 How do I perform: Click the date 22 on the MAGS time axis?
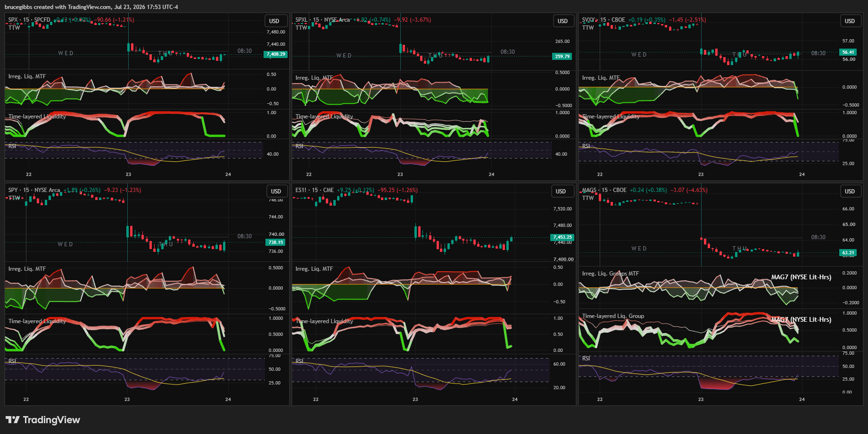600,400
